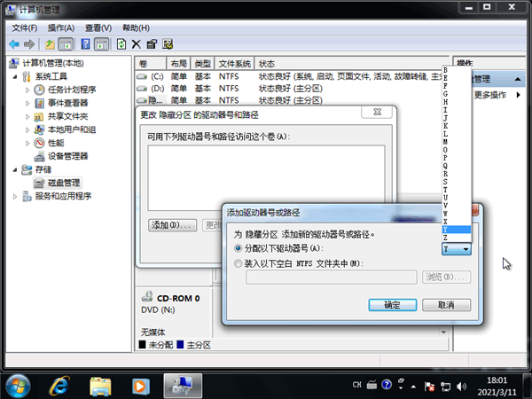Viewport: 532px width, 399px height.
Task: Open Windows Media Player from taskbar
Action: pos(140,385)
